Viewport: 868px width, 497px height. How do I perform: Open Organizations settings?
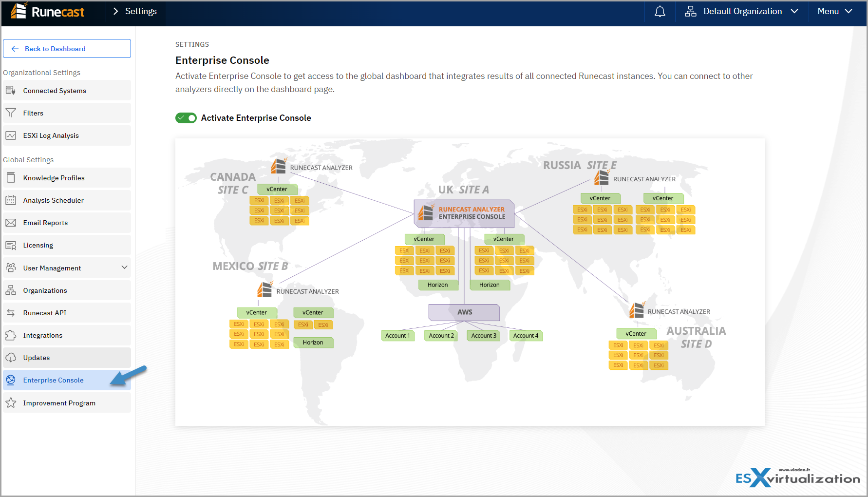tap(67, 290)
